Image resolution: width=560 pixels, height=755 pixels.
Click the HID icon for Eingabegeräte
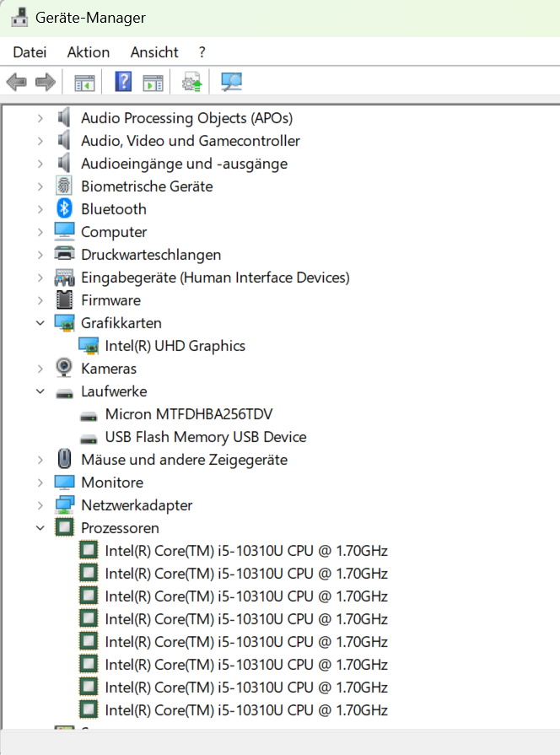tap(64, 278)
